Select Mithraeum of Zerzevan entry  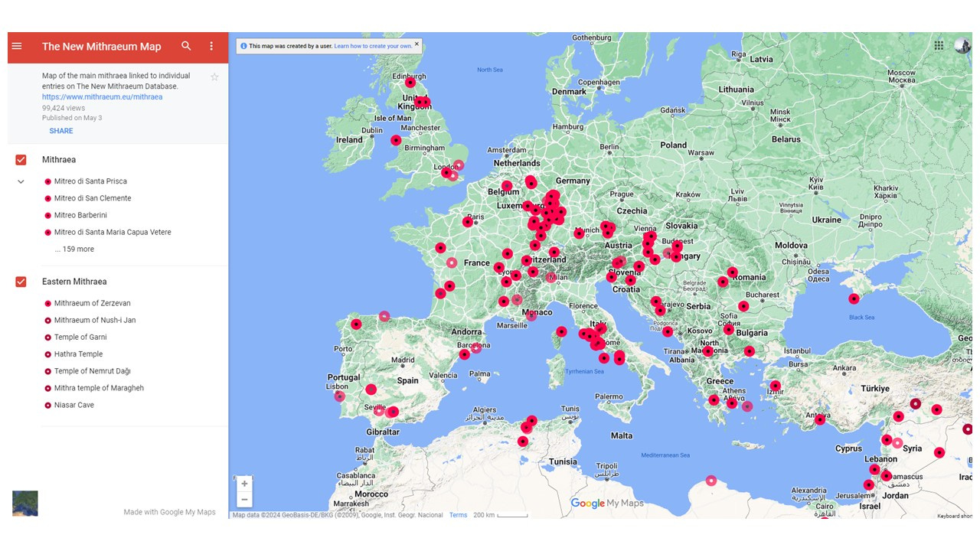(x=92, y=303)
